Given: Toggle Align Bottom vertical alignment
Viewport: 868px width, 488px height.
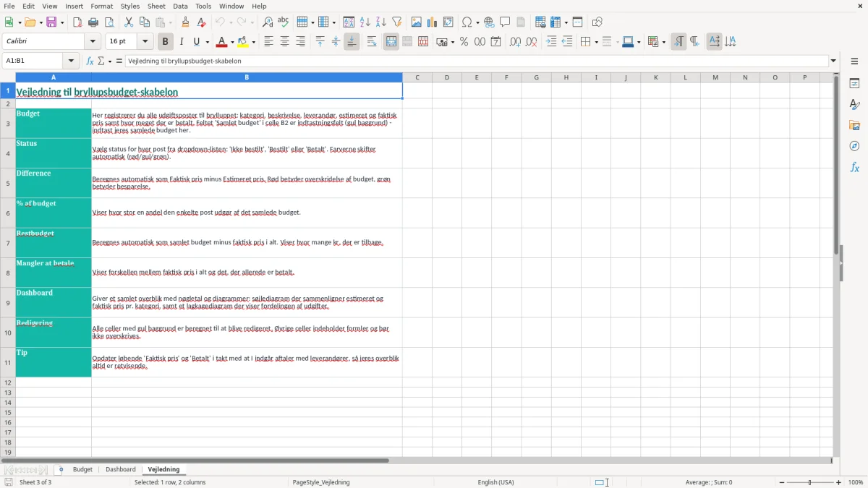Looking at the screenshot, I should [x=352, y=42].
